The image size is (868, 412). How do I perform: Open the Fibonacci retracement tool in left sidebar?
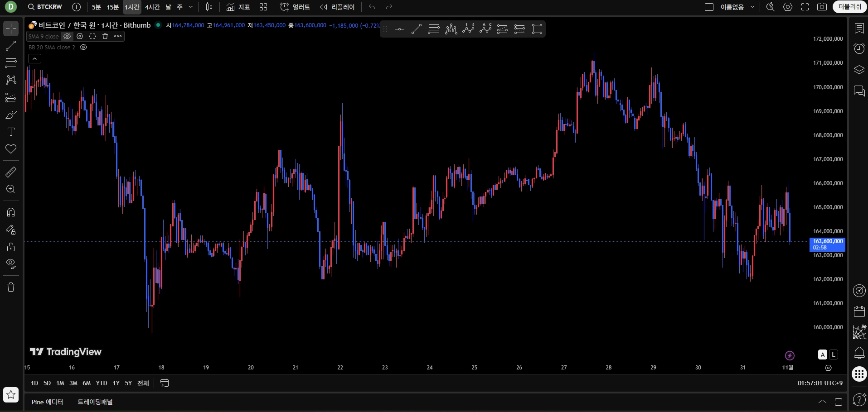click(11, 63)
